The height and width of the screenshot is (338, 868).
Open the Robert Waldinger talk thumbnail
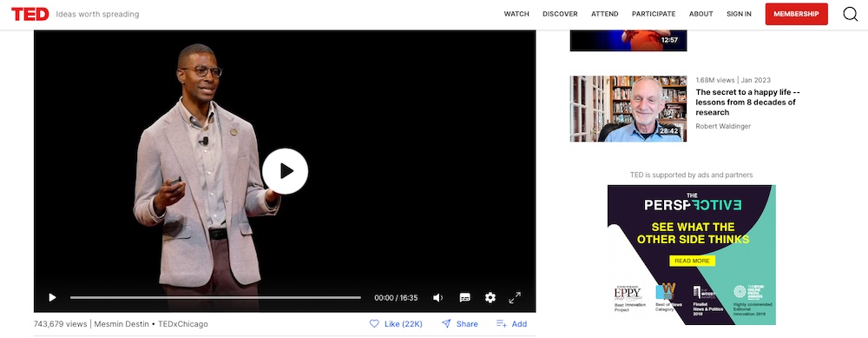(628, 109)
